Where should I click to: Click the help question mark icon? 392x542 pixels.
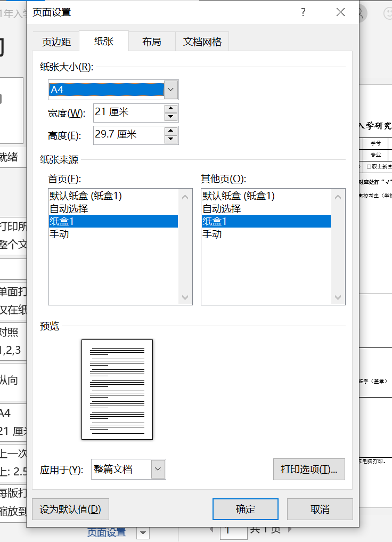303,12
